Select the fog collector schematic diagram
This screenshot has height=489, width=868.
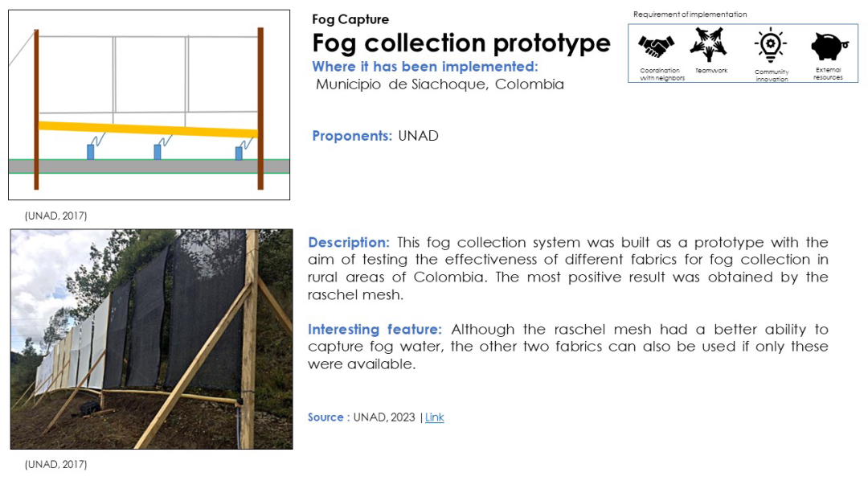click(x=149, y=105)
